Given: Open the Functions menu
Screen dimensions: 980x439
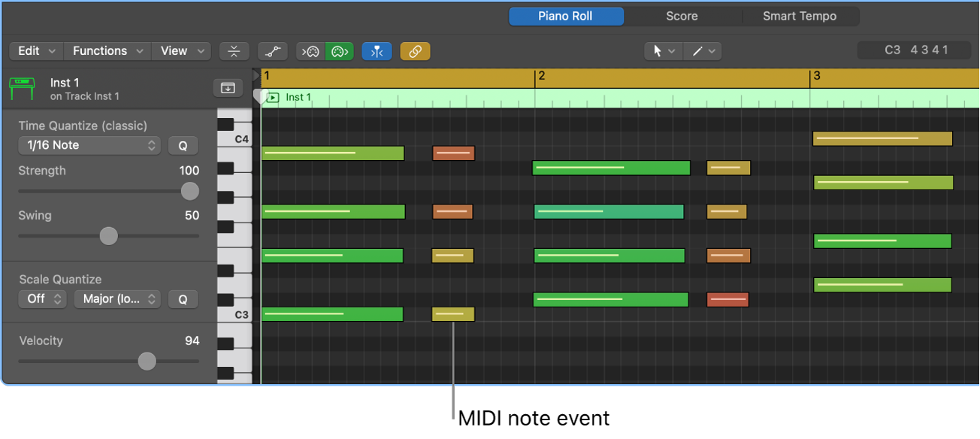Looking at the screenshot, I should [107, 51].
